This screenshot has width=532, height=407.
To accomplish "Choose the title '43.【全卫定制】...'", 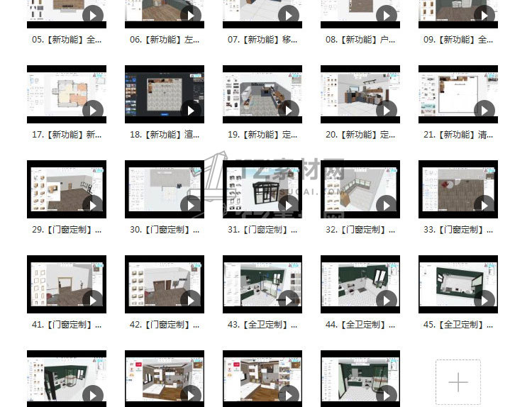I will pyautogui.click(x=262, y=325).
